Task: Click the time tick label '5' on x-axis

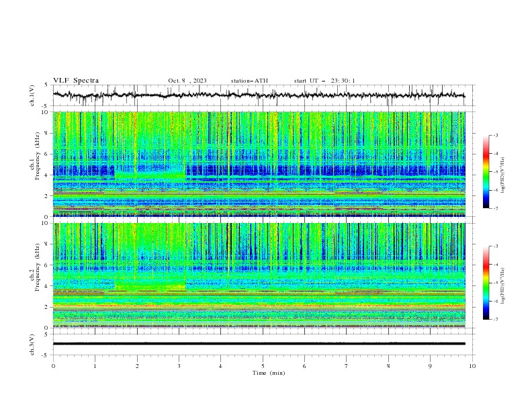Action: pos(263,366)
